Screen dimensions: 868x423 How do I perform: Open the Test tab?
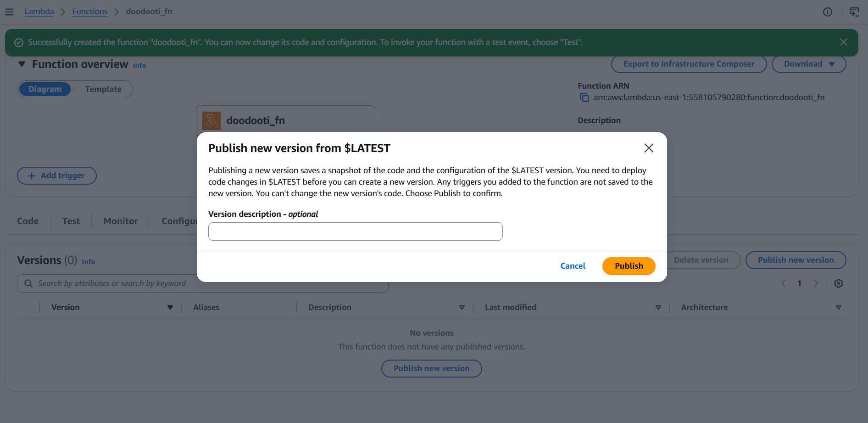click(71, 221)
